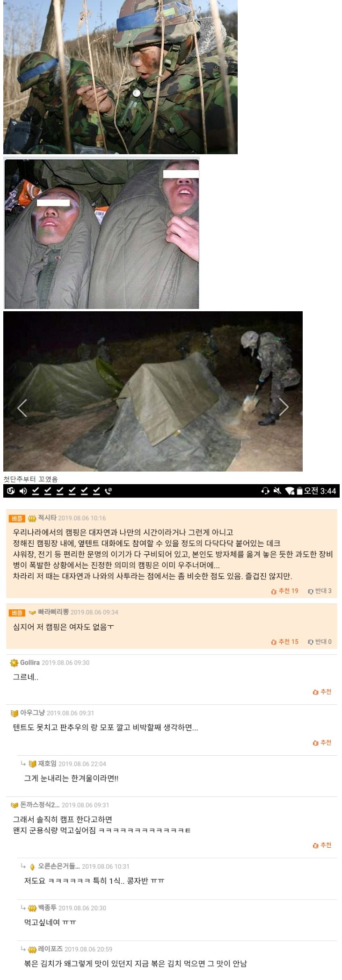This screenshot has width=342, height=980.
Task: Tap the Wi-Fi signal icon in the status bar
Action: (290, 491)
